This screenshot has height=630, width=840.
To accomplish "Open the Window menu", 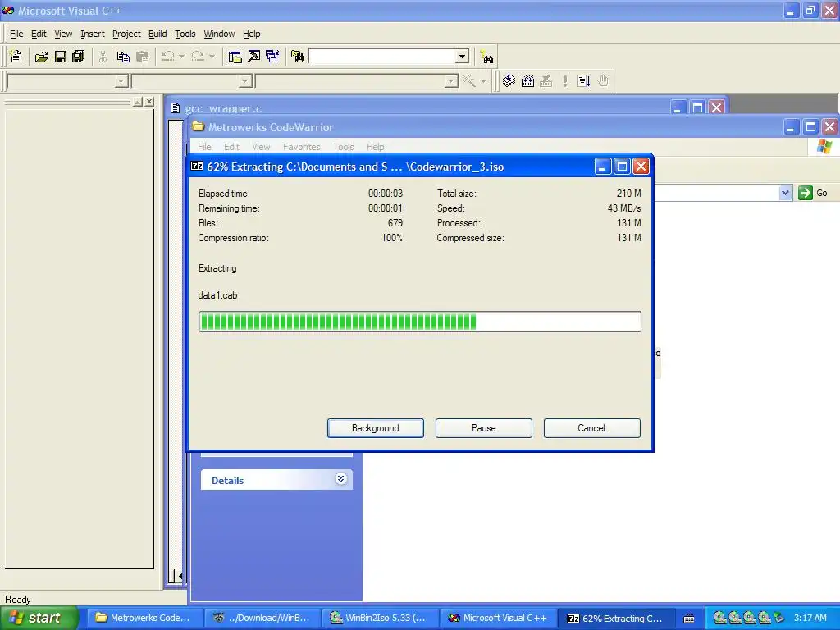I will [219, 34].
